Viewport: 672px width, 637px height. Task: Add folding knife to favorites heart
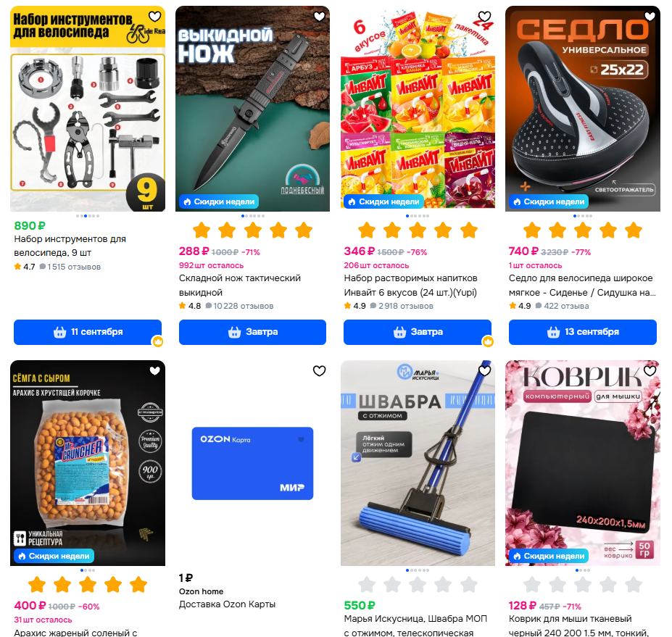(x=319, y=17)
